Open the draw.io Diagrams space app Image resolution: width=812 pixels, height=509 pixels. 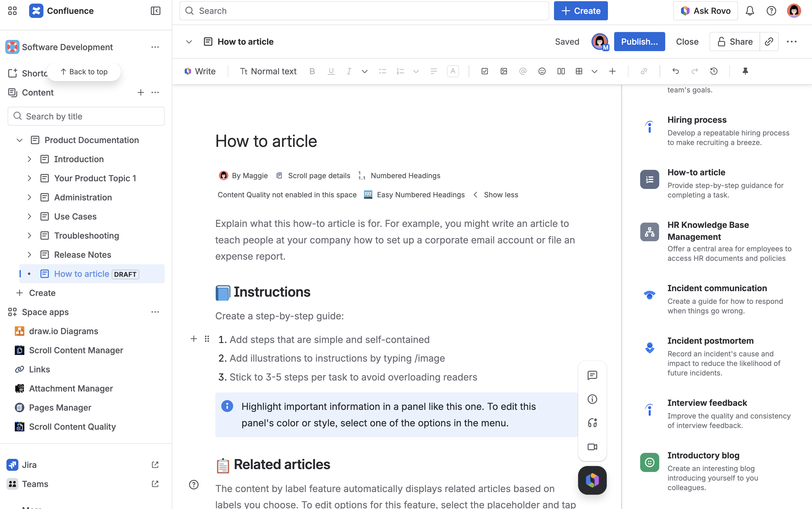(x=63, y=331)
